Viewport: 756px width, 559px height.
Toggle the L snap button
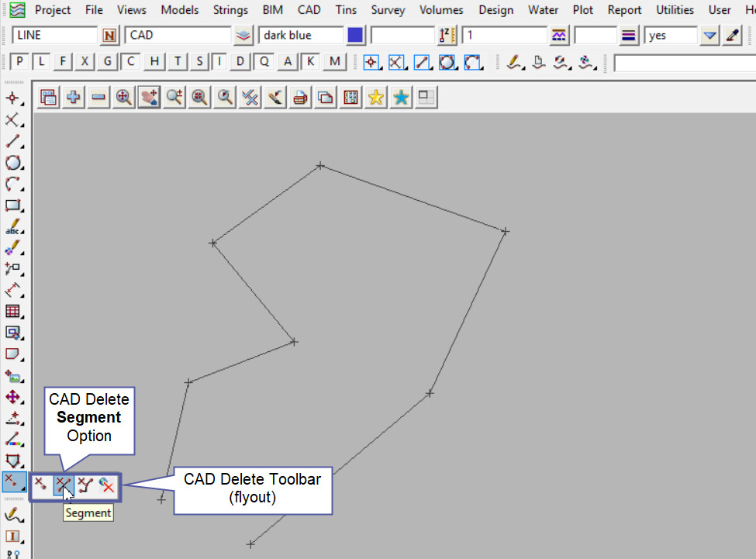coord(41,62)
